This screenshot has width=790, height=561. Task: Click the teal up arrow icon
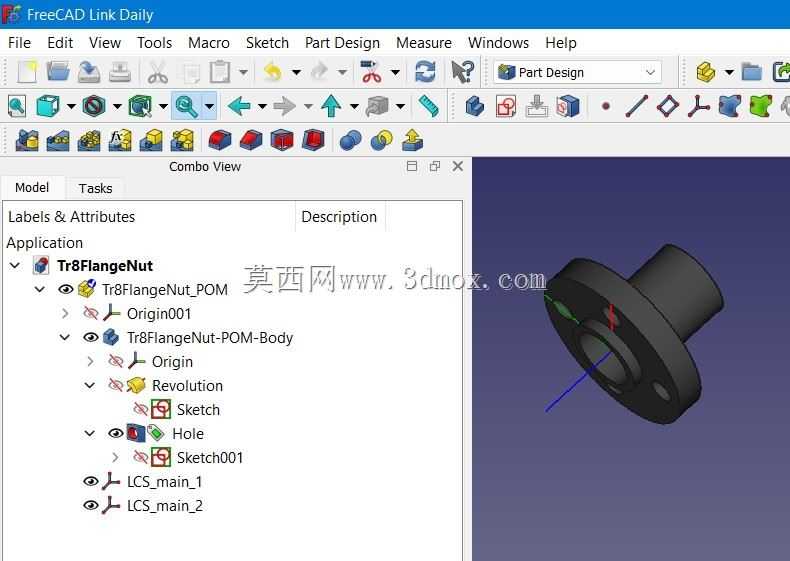[x=331, y=106]
